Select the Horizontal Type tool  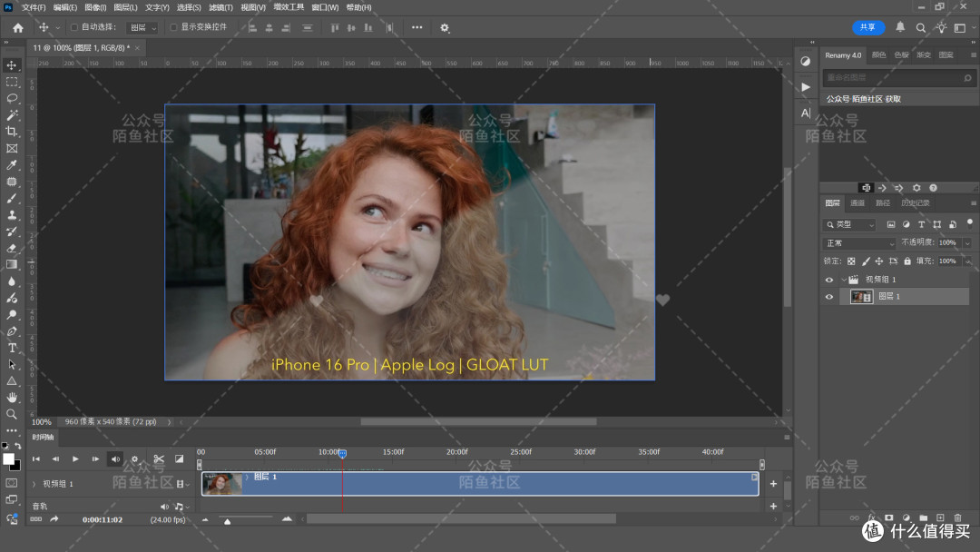pos(12,348)
